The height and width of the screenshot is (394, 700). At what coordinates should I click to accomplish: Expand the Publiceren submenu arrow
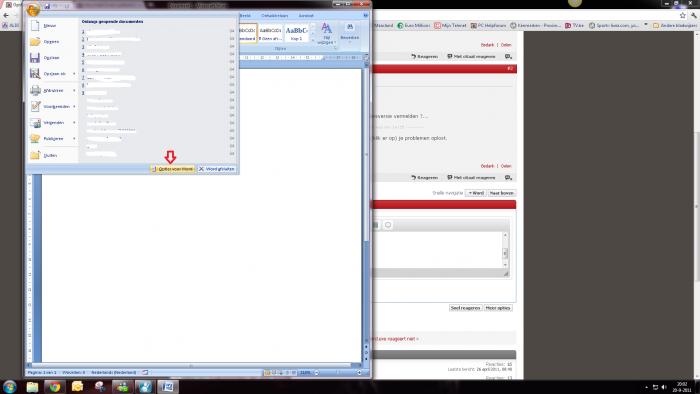pyautogui.click(x=74, y=139)
